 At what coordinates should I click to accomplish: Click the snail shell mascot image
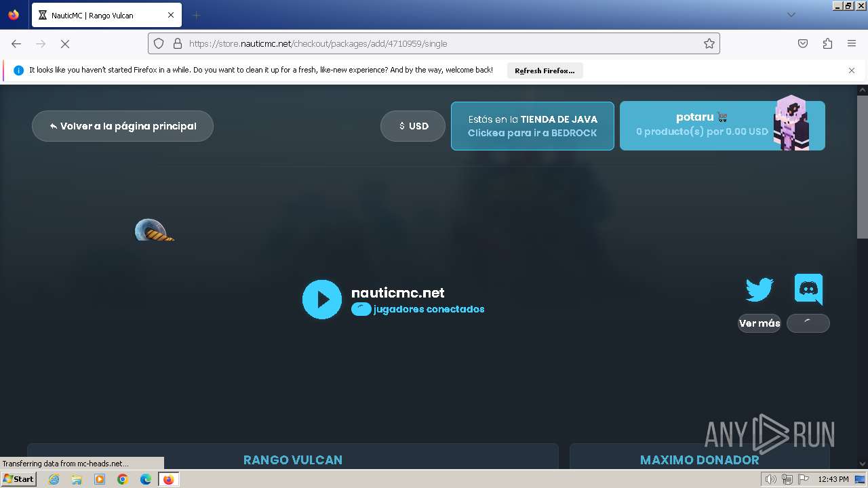154,230
